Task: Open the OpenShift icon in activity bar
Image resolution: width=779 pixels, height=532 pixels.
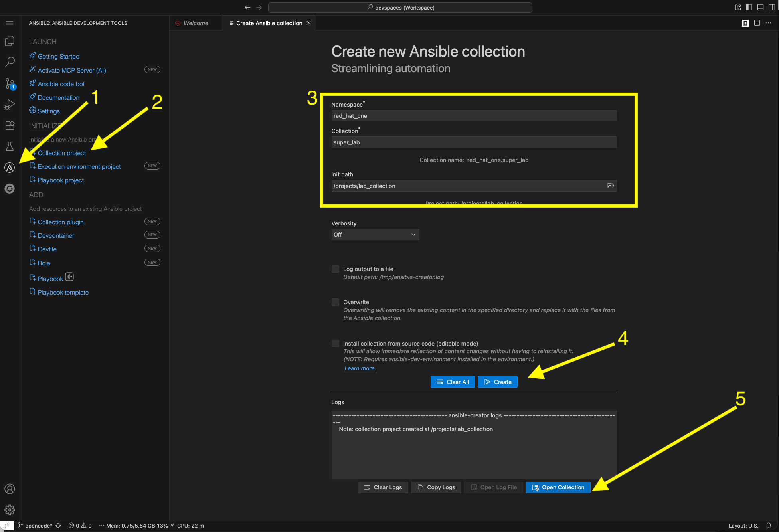Action: [x=10, y=188]
